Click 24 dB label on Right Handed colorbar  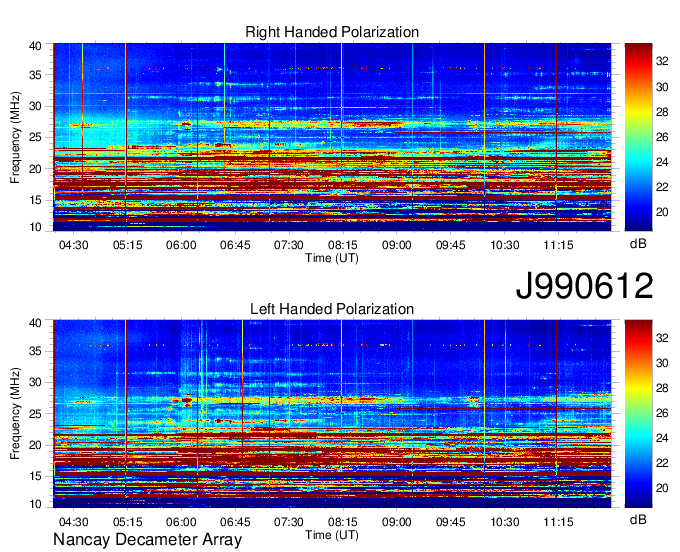pyautogui.click(x=662, y=162)
